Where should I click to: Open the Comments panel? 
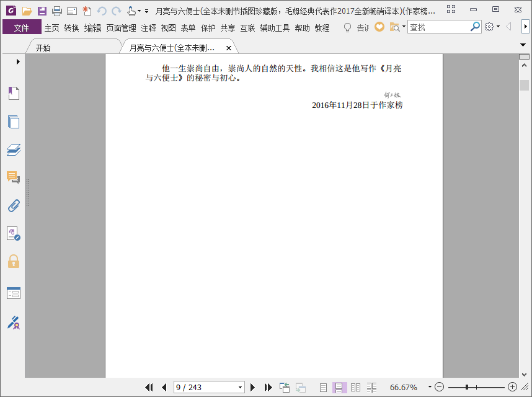[x=13, y=177]
